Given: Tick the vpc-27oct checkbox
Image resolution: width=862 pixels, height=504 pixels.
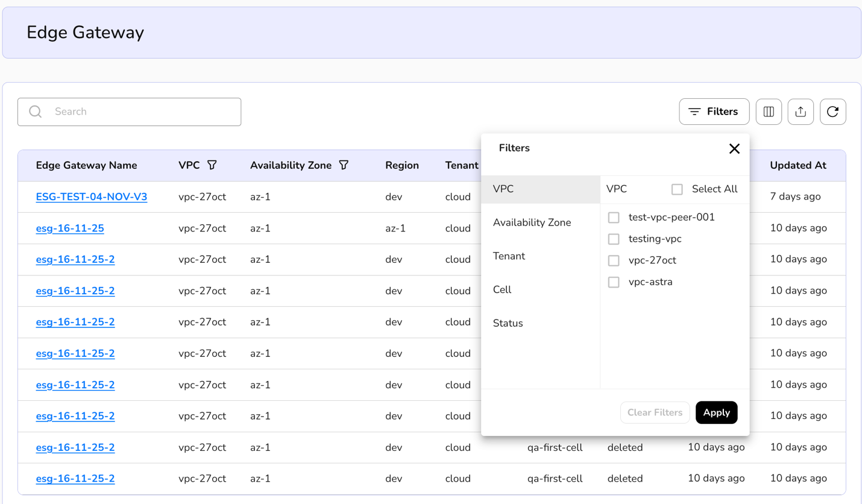Looking at the screenshot, I should pos(614,260).
